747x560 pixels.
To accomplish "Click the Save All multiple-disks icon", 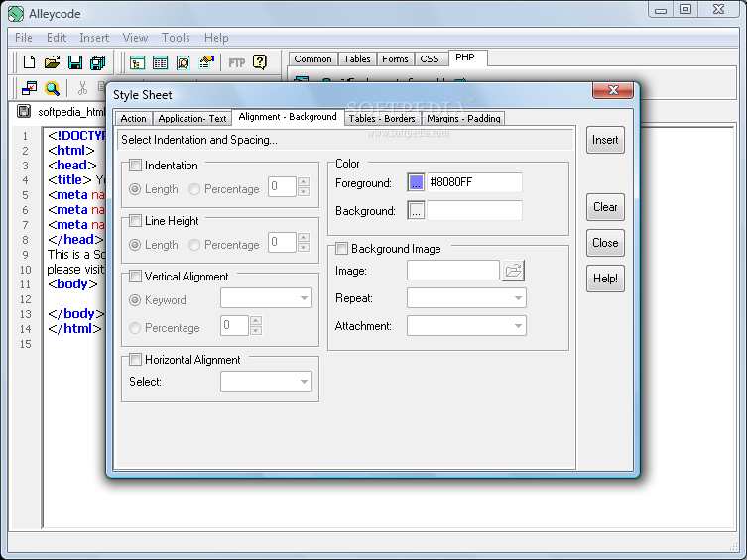I will 97,62.
